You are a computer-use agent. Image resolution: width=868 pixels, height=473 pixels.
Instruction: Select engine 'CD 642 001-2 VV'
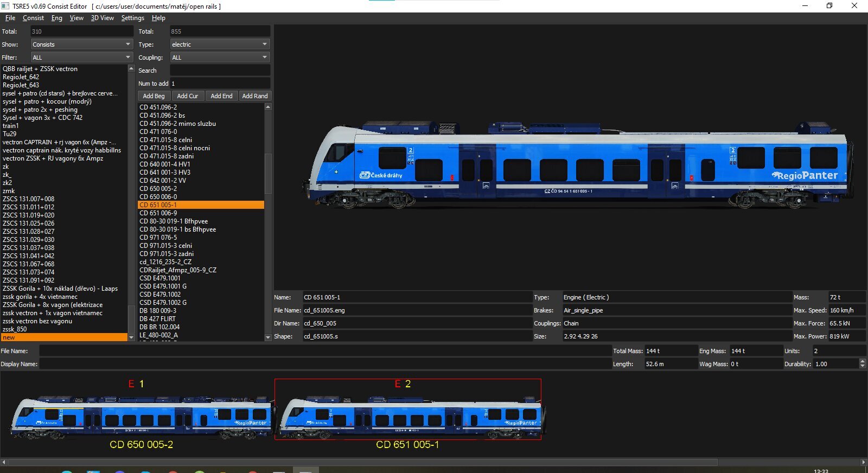tap(201, 181)
